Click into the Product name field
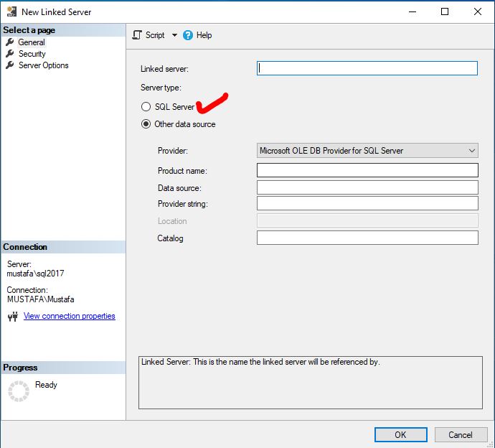495x448 pixels. (x=367, y=170)
